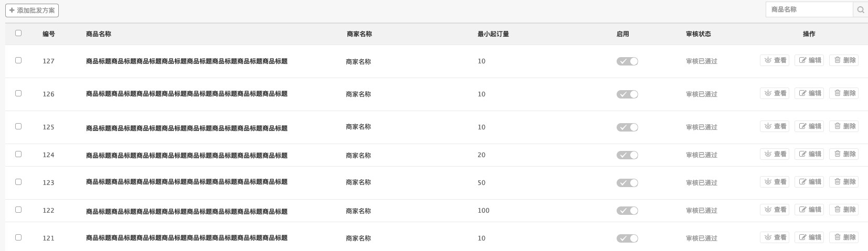Click the search magnifier icon
Screen dimensions: 868x251
[x=861, y=9]
